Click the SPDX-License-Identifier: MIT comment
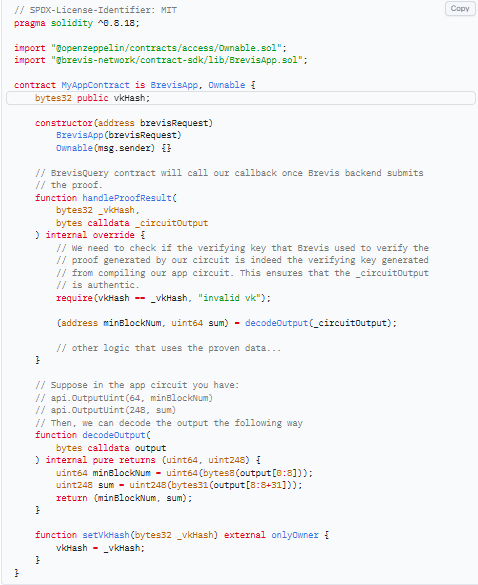The image size is (478, 585). coord(96,10)
